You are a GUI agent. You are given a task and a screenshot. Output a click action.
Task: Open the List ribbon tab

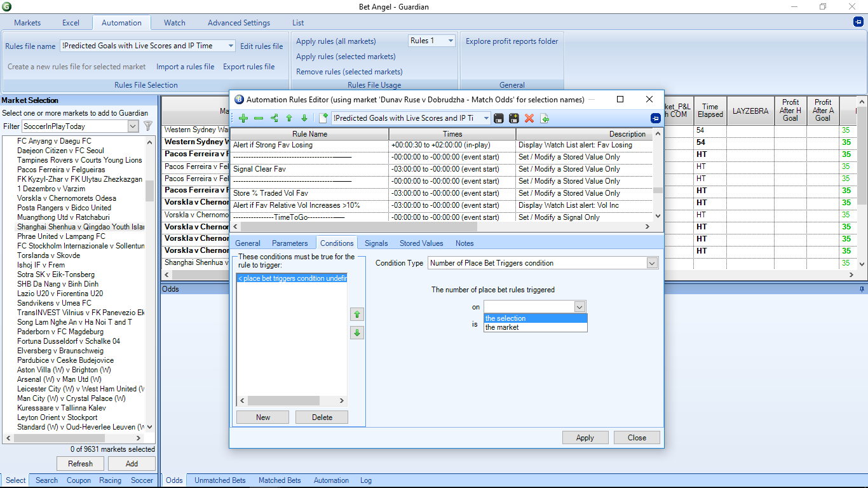(298, 23)
